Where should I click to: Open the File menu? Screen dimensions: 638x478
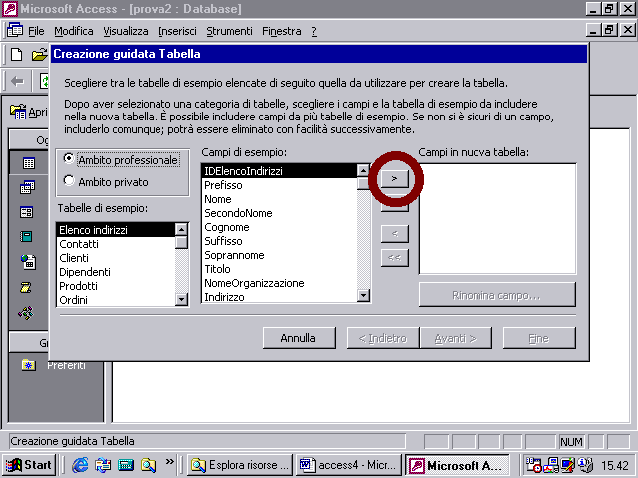pyautogui.click(x=36, y=31)
